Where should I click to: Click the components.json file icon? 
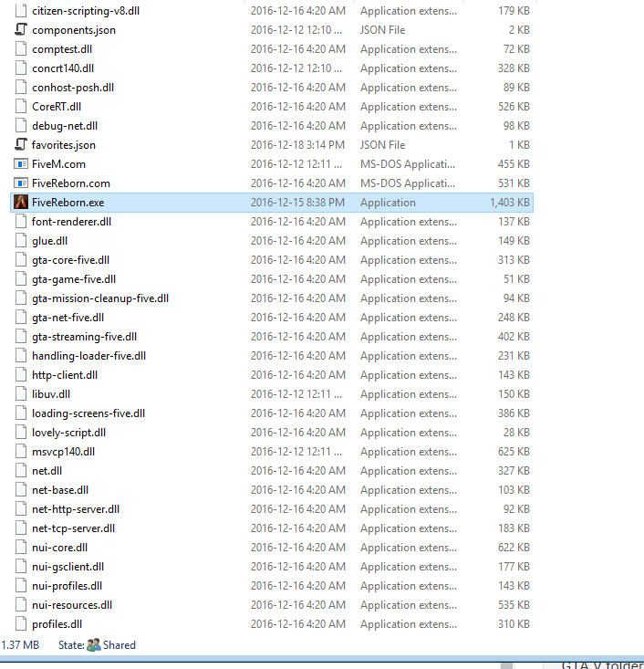(21, 29)
